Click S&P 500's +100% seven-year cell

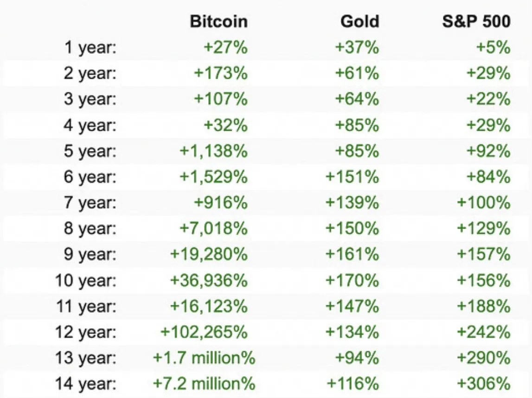(x=484, y=203)
